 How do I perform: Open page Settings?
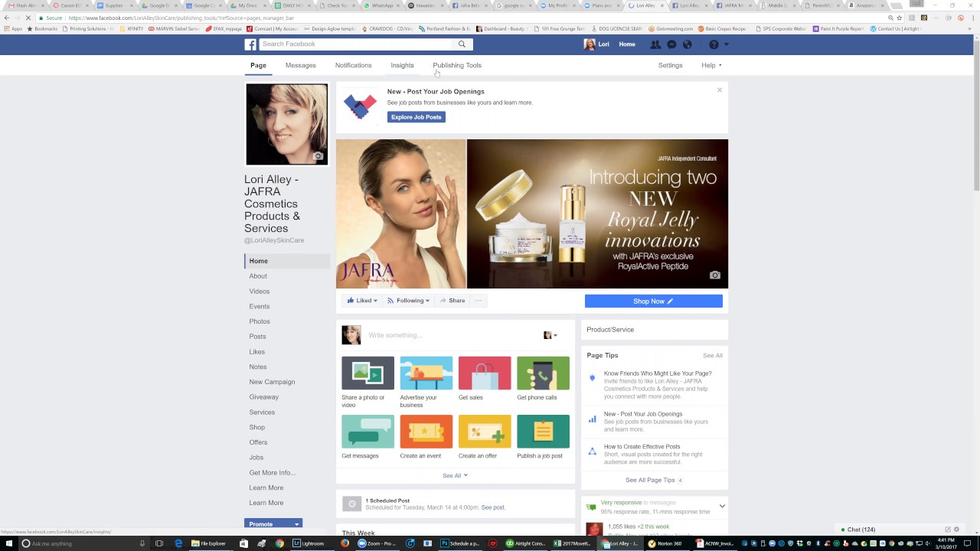point(670,65)
